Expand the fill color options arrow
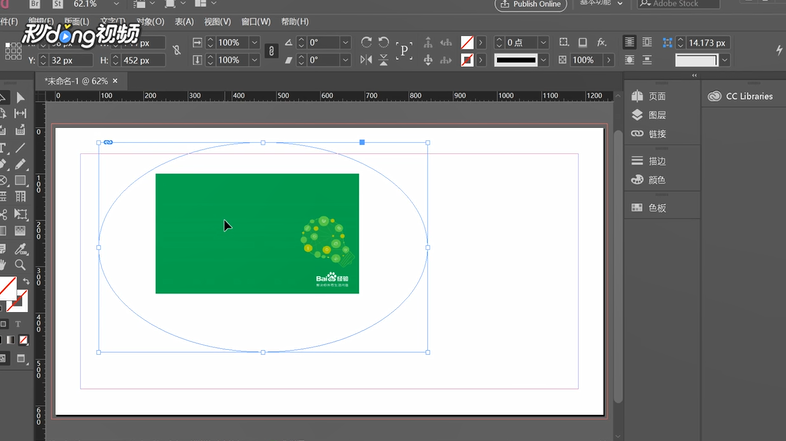The width and height of the screenshot is (786, 441). pyautogui.click(x=481, y=43)
